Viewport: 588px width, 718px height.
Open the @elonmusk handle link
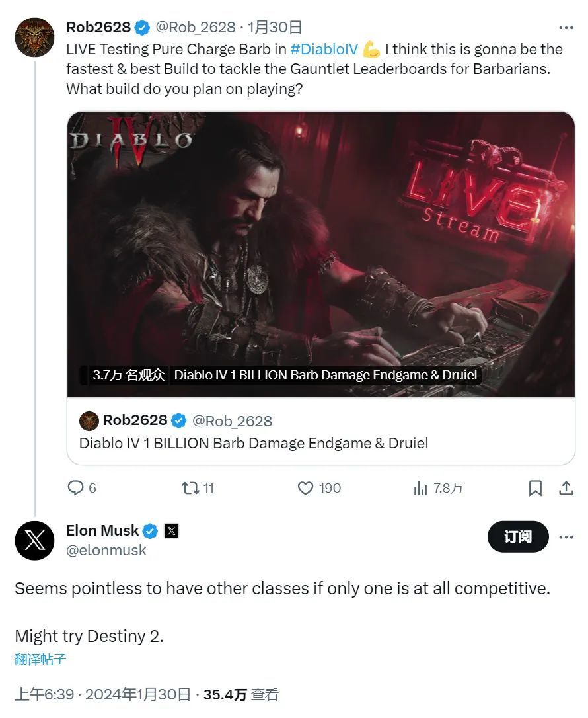coord(106,550)
